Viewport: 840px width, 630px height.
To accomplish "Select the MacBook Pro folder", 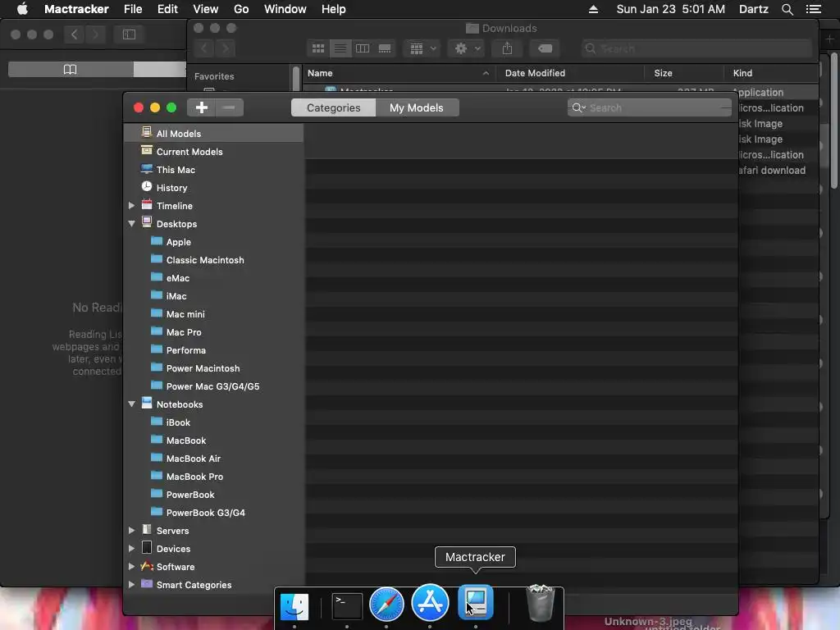I will 214,477.
